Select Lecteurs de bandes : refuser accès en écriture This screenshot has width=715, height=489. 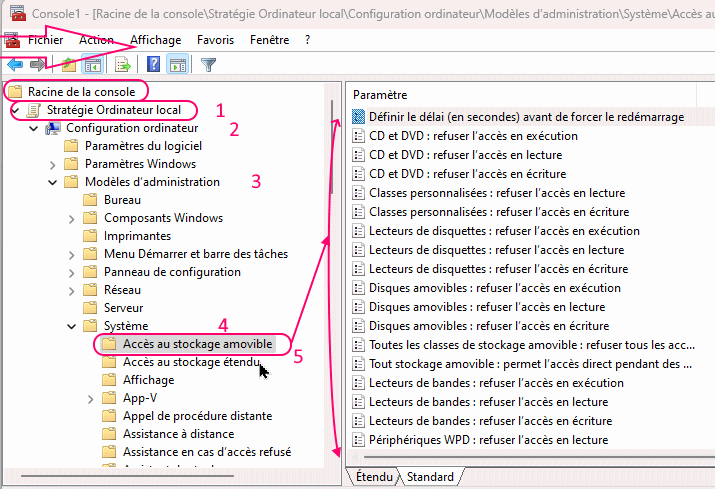[x=491, y=421]
